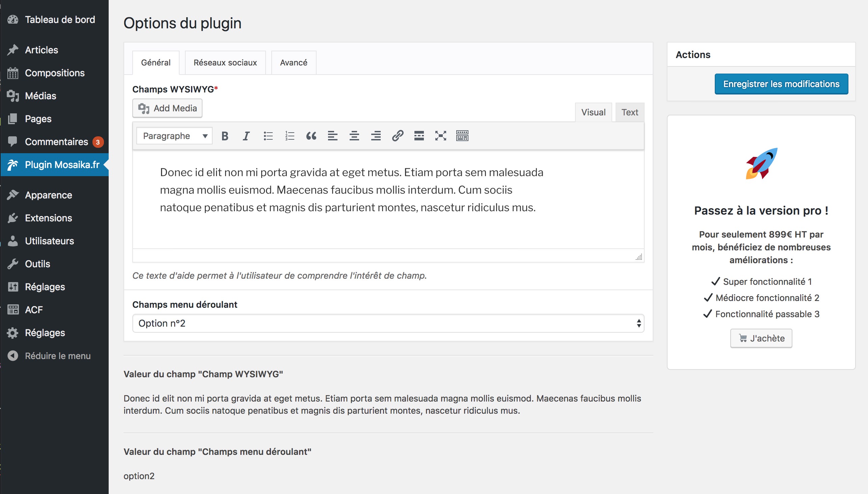Open the Réseaux sociaux tab
Viewport: 868px width, 494px height.
coord(225,63)
